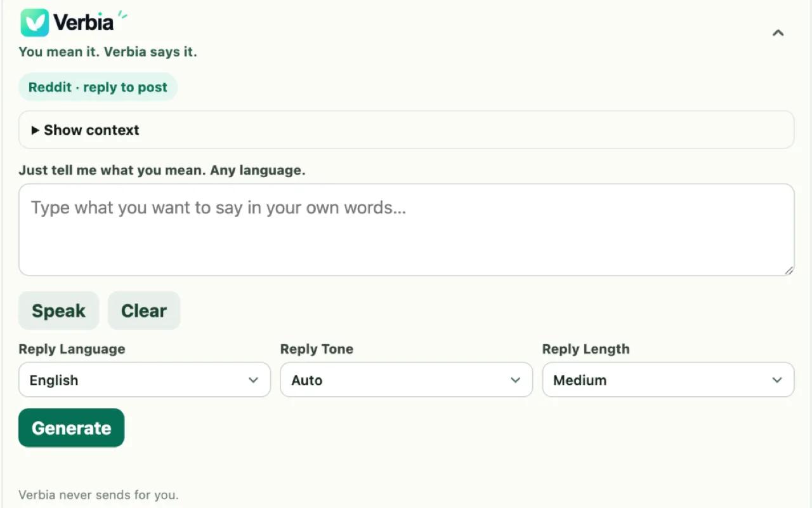Collapse the Verbia panel with the chevron

[x=778, y=33]
